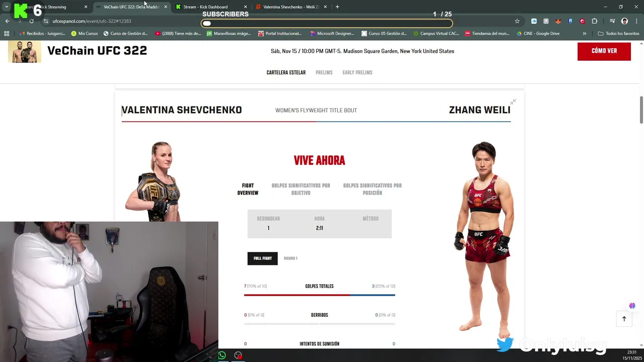The height and width of the screenshot is (362, 644).
Task: Reload the page with the refresh icon
Action: point(31,21)
